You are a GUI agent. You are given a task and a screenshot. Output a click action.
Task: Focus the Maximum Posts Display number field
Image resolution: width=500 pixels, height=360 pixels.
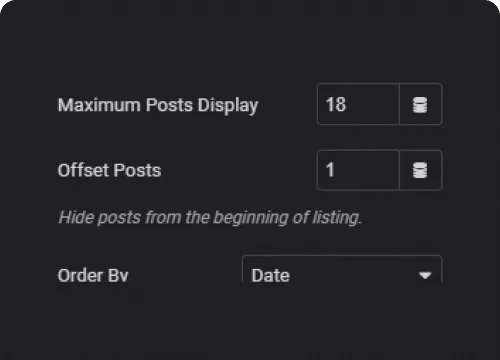point(358,104)
